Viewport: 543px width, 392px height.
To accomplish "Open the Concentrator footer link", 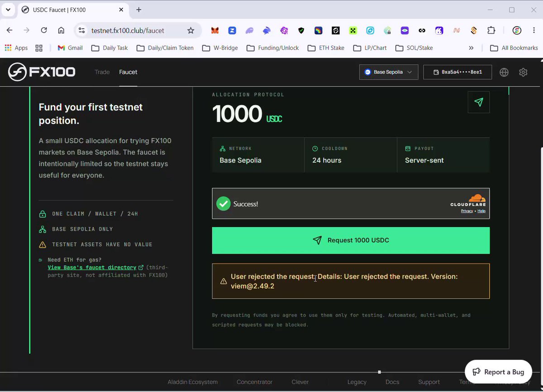I will 254,382.
